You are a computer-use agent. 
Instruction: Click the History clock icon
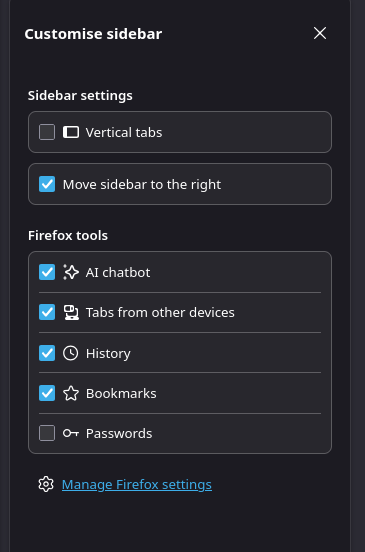[71, 353]
